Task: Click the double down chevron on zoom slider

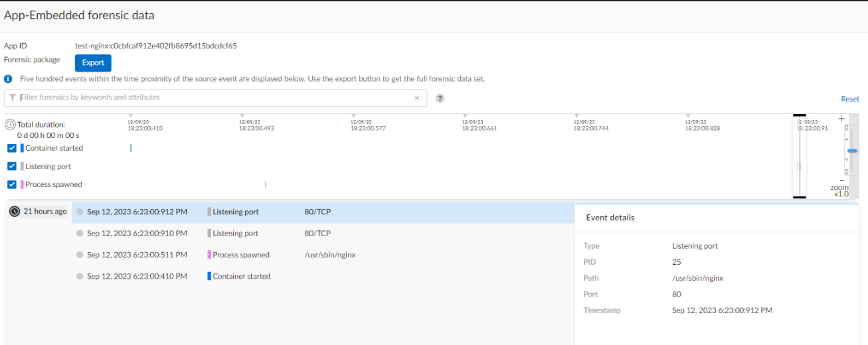Action: click(x=846, y=171)
